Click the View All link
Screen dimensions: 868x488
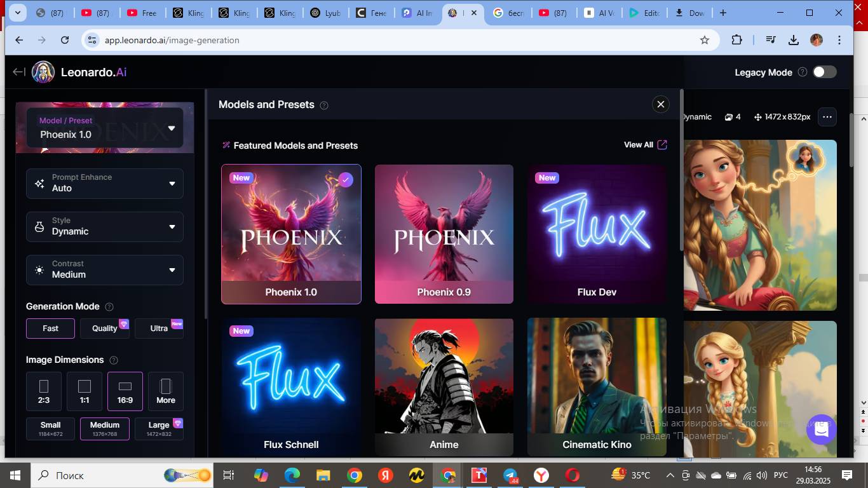coord(645,145)
